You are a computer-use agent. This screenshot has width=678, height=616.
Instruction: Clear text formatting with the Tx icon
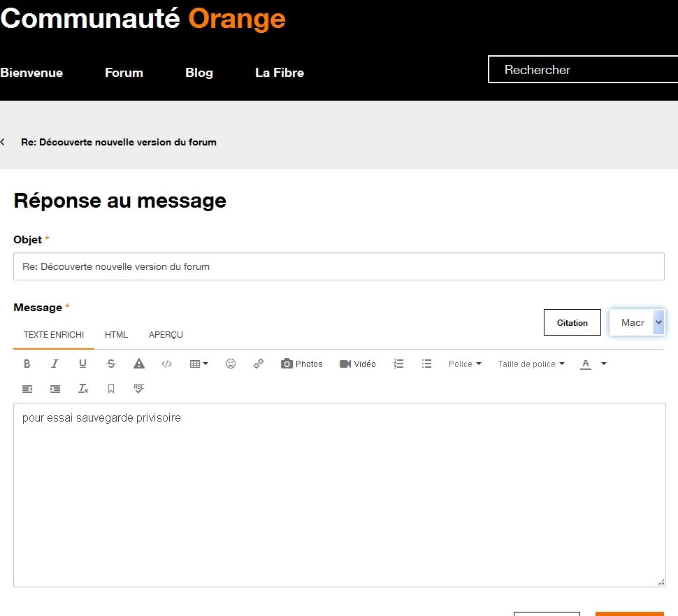tap(83, 389)
